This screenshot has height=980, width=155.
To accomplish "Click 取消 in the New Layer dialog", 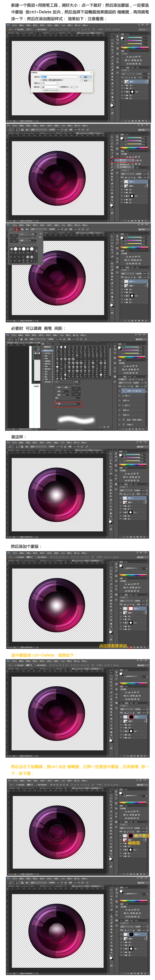I will 86,80.
